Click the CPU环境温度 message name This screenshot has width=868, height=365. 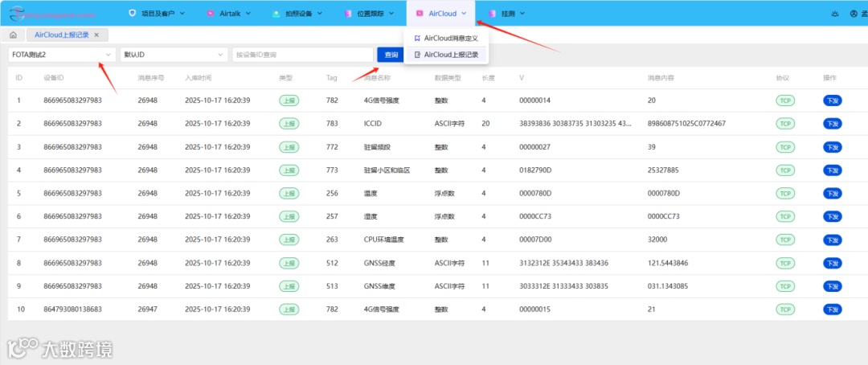tap(383, 240)
